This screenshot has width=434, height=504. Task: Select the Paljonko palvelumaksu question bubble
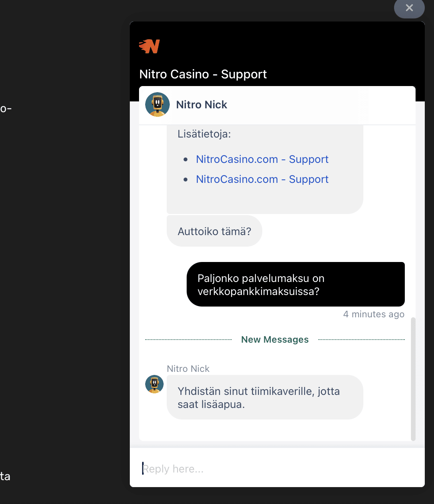pyautogui.click(x=296, y=284)
